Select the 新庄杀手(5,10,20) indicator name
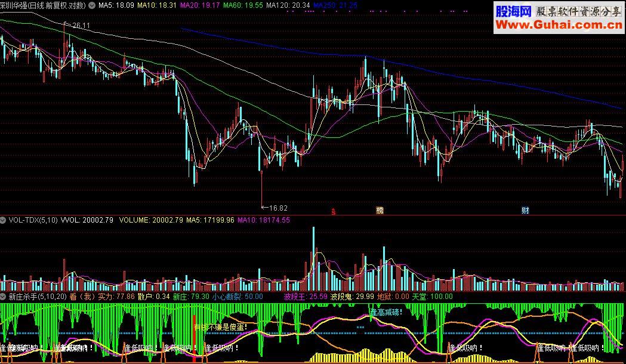The width and height of the screenshot is (626, 364). coord(38,297)
